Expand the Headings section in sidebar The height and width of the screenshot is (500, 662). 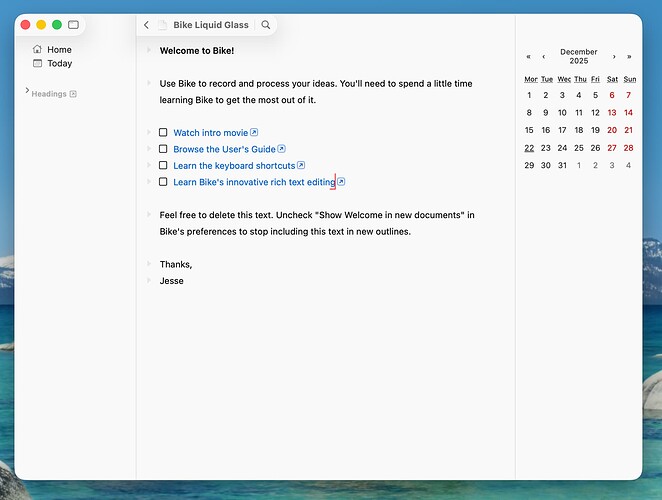point(26,92)
